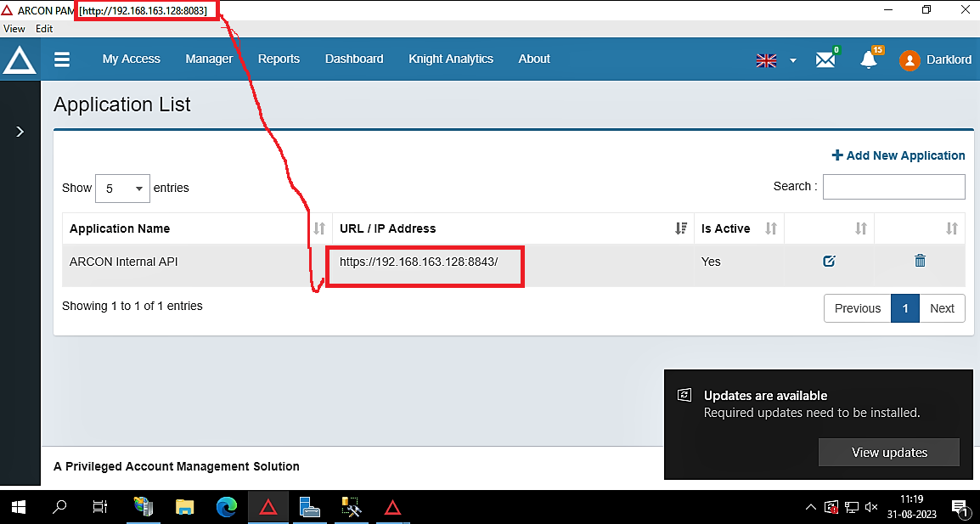Viewport: 980px width, 524px height.
Task: Click the ARCON triangle logo in the navbar
Action: 20,60
